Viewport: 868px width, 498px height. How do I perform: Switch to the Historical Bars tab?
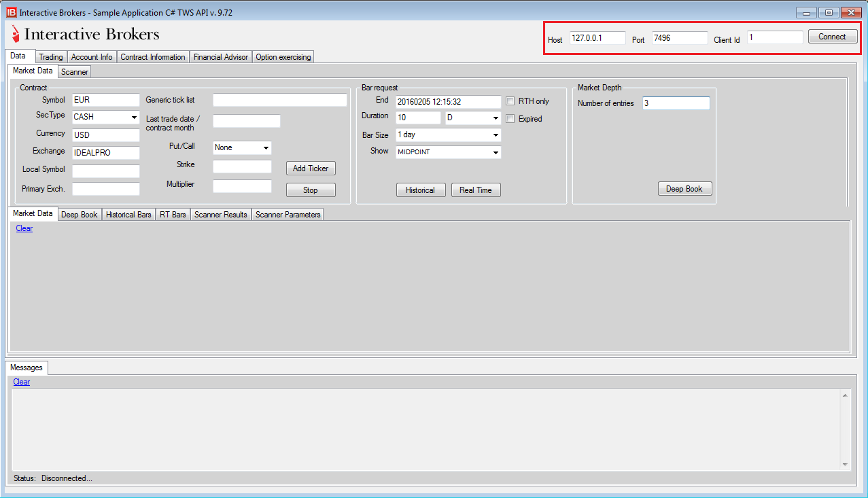pos(128,215)
